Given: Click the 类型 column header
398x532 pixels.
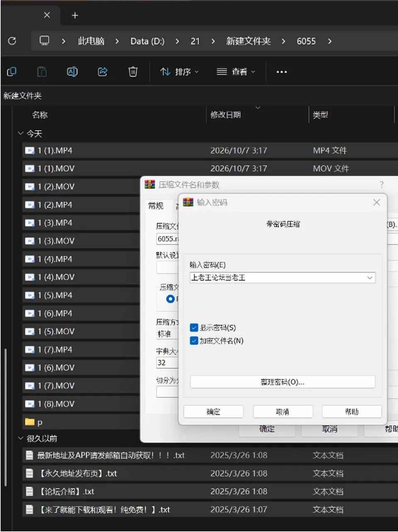Looking at the screenshot, I should click(x=320, y=115).
